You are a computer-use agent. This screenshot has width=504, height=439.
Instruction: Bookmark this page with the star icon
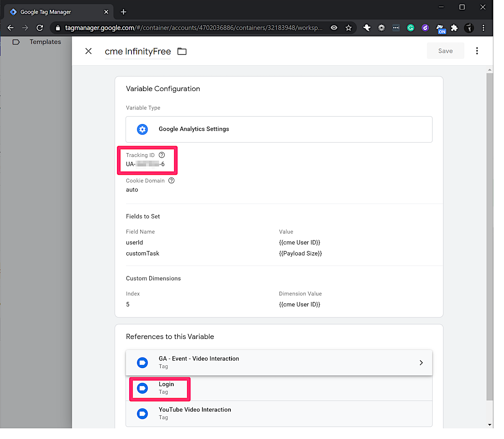pos(348,28)
